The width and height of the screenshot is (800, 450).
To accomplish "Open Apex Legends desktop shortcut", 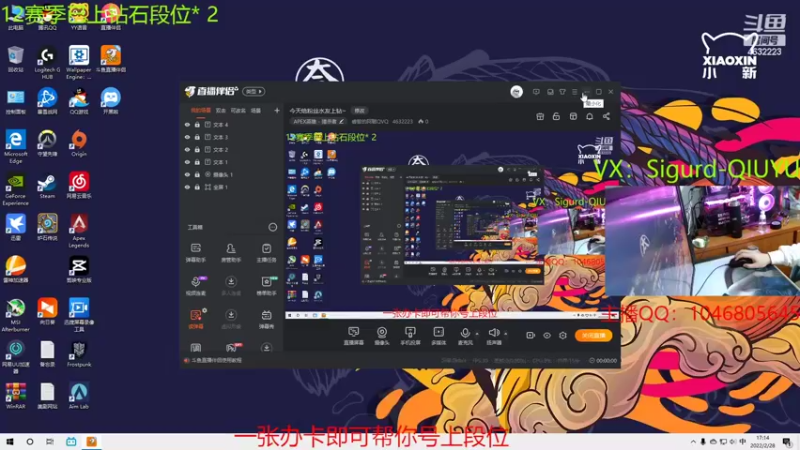I will point(79,231).
